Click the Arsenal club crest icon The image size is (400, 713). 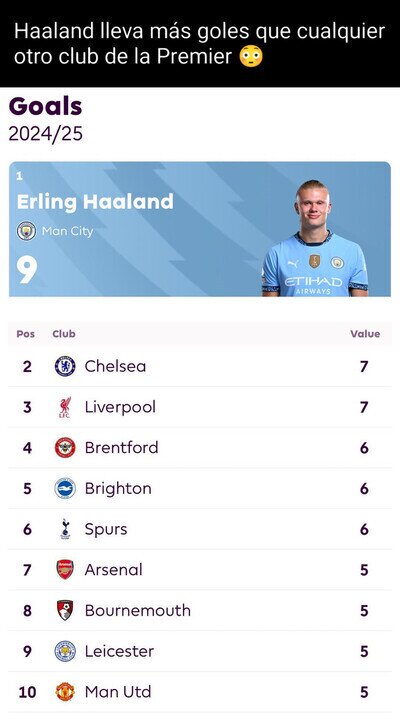click(x=65, y=569)
